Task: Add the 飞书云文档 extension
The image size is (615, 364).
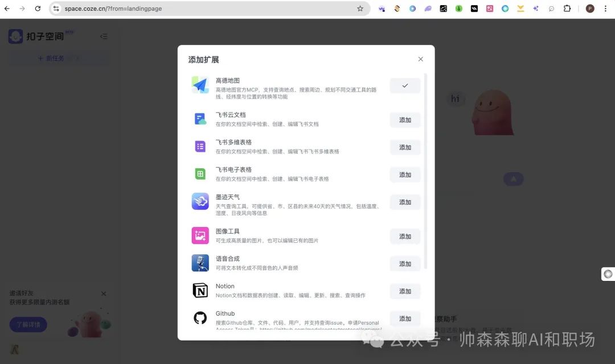Action: click(x=405, y=120)
